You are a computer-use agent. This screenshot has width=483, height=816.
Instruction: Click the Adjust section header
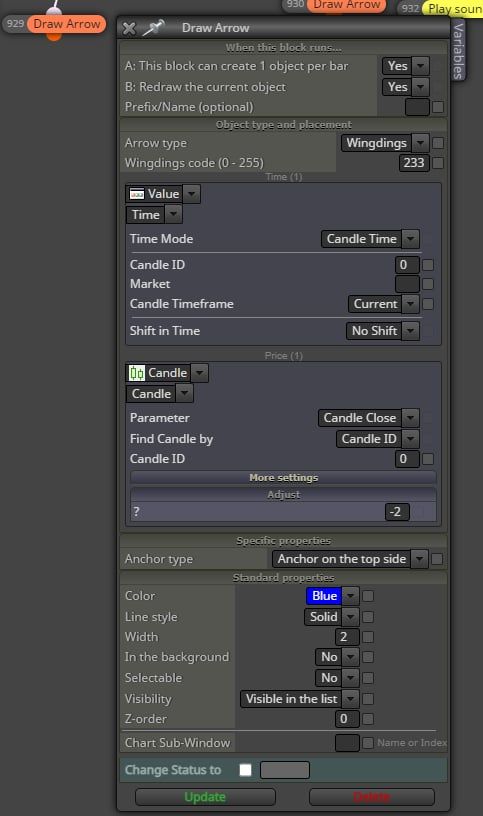pos(283,494)
